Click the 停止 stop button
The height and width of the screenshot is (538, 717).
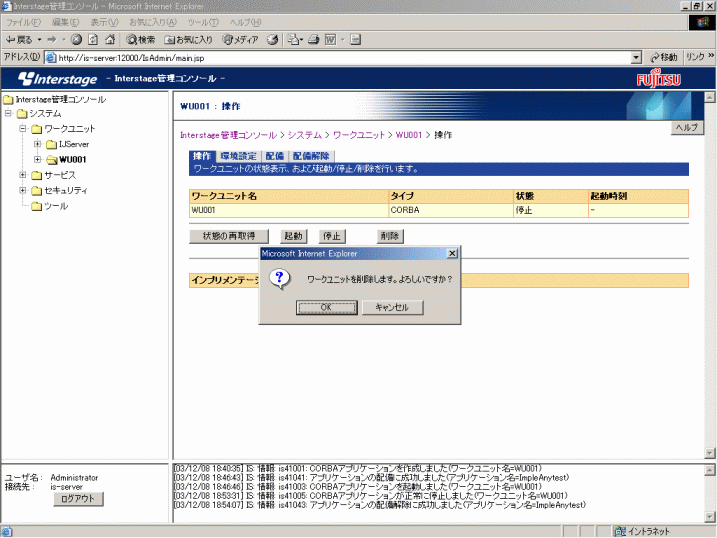[332, 236]
